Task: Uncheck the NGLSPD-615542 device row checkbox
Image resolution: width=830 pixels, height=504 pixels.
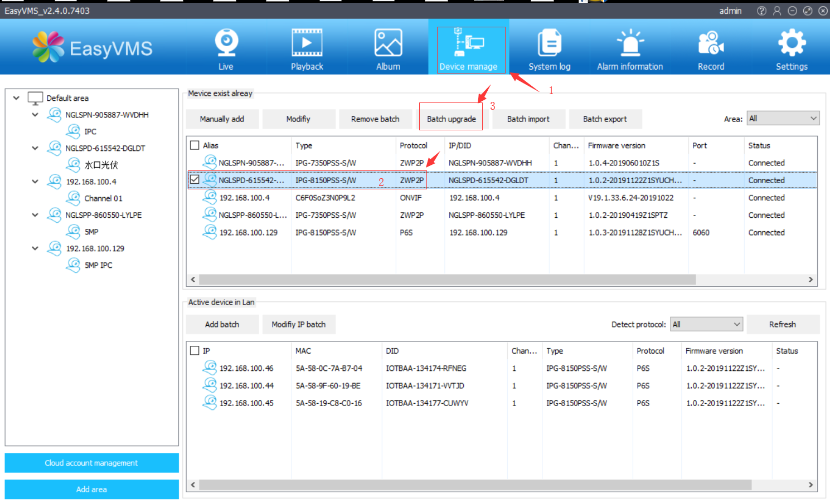Action: (x=195, y=180)
